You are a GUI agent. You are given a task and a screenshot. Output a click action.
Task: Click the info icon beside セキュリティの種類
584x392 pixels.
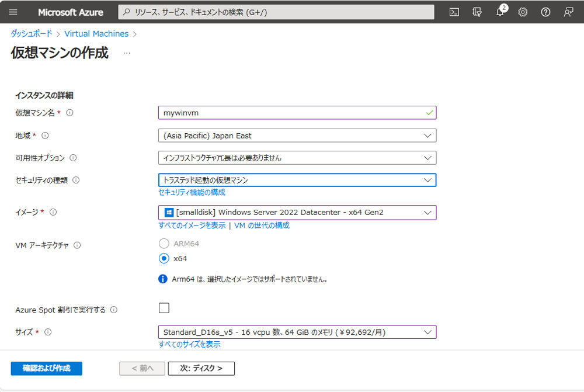pos(76,180)
